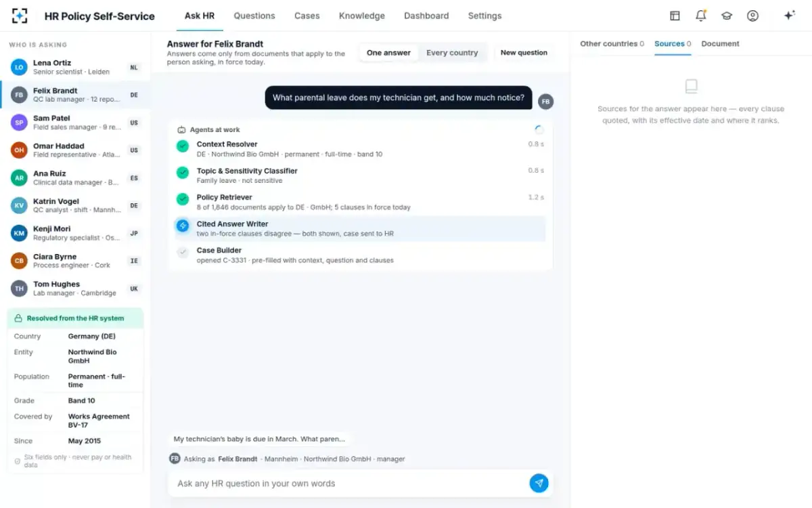The height and width of the screenshot is (508, 812).
Task: Switch to the Sources tab
Action: tap(673, 43)
